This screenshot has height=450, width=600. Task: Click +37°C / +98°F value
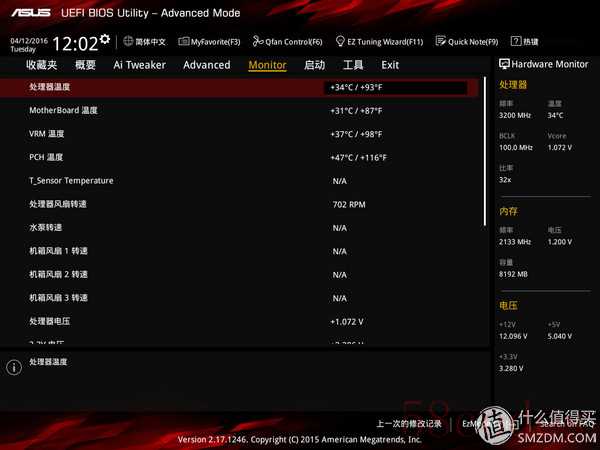356,134
